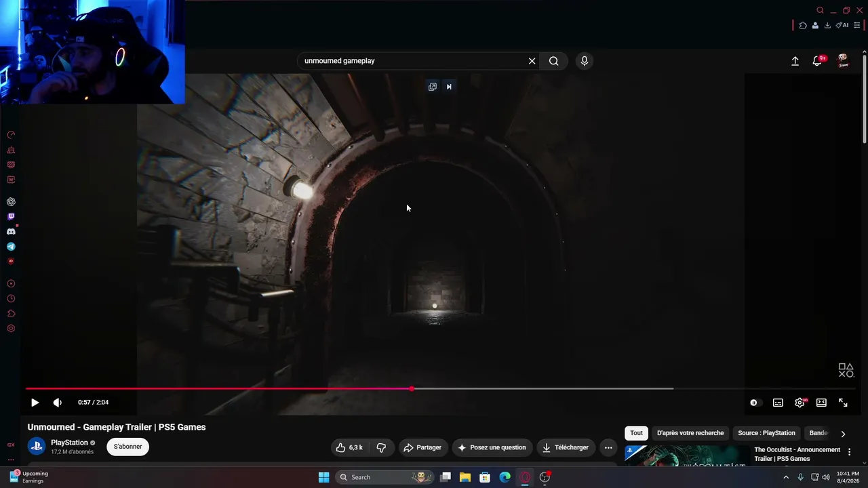Open the GX Control speedometer icon
This screenshot has height=488, width=868.
(x=11, y=135)
